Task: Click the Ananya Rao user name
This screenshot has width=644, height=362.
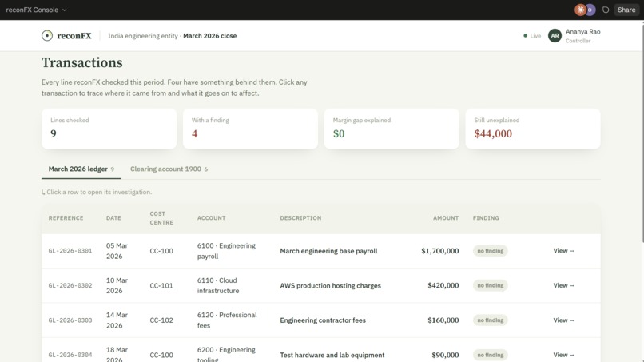Action: (x=582, y=32)
